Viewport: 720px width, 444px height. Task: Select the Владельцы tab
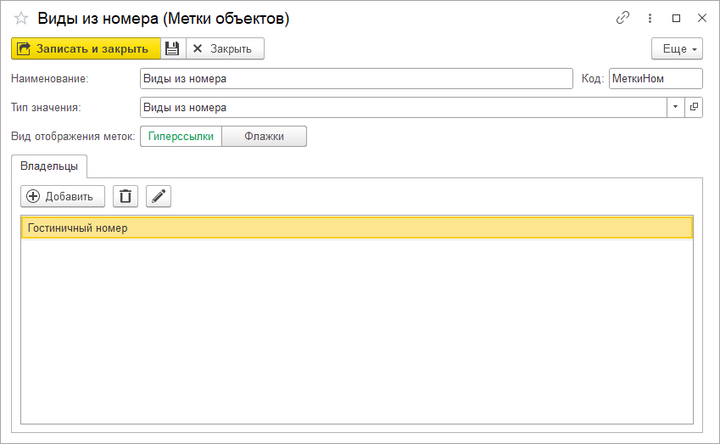(49, 166)
